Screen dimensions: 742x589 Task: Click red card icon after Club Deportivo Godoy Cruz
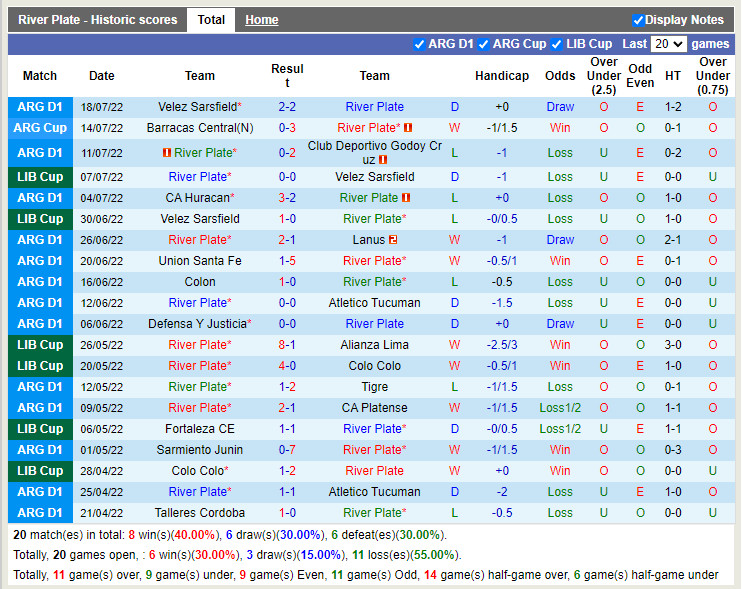383,160
